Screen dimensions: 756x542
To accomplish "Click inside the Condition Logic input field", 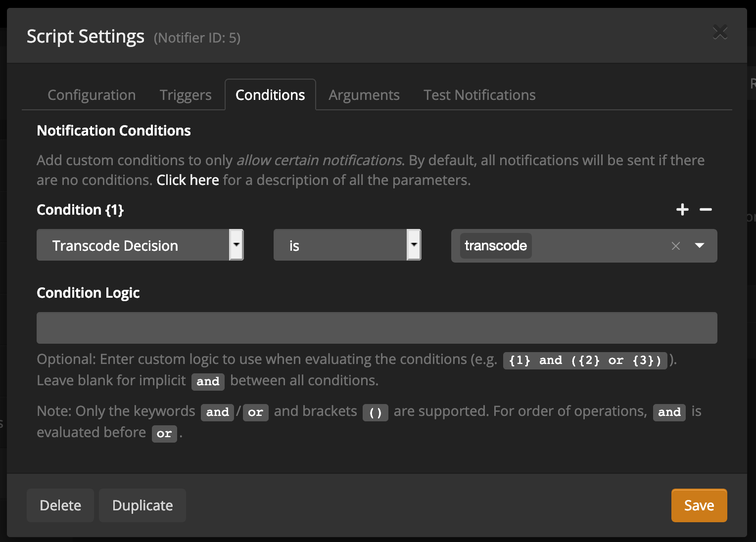I will (x=376, y=327).
